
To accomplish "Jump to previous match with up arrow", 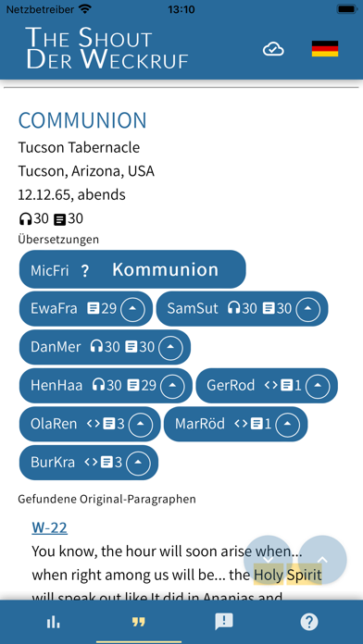I will point(322,560).
